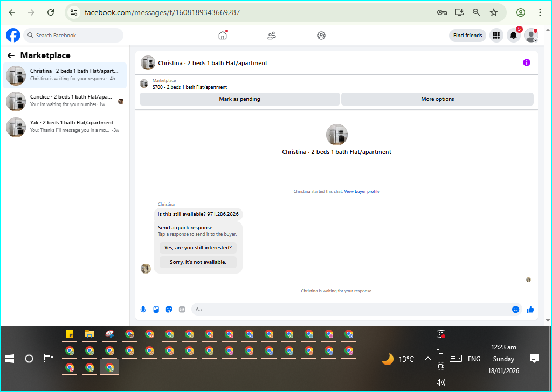Click the install app icon in address bar
552x392 pixels.
[459, 13]
